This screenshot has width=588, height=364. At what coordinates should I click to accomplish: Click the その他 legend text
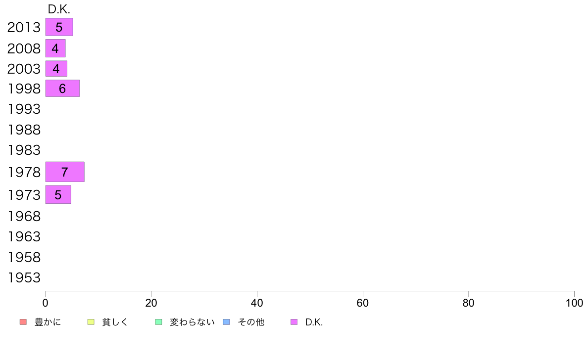click(x=251, y=322)
